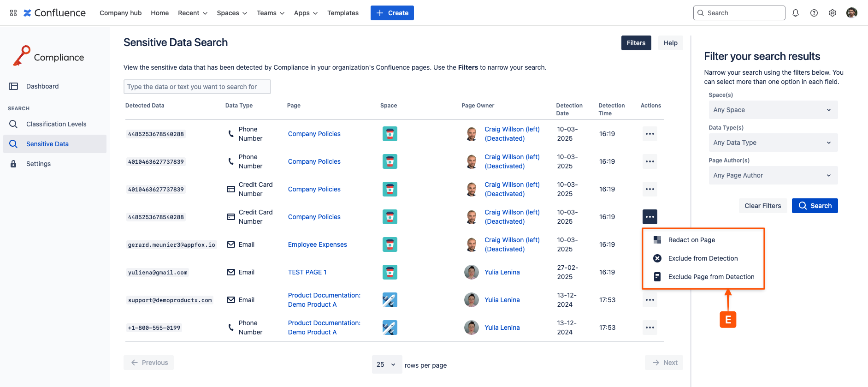Click the space icon for TEST PAGE 1

click(390, 272)
